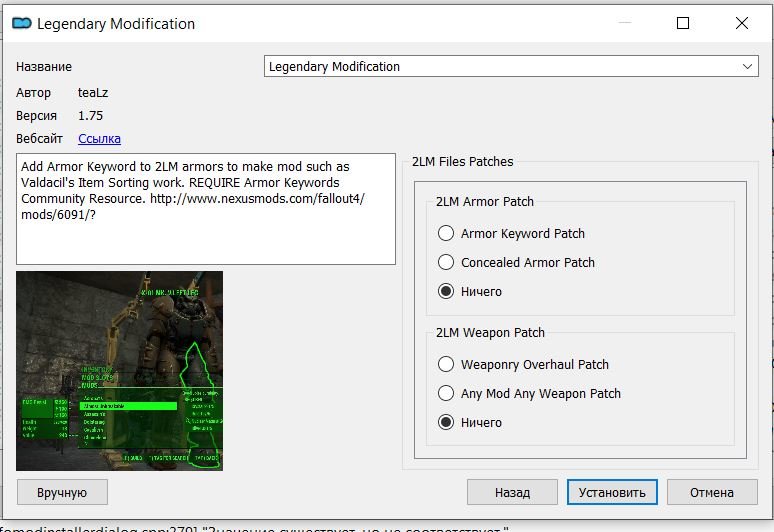
Task: Close the installer dialog with X
Action: pyautogui.click(x=741, y=23)
